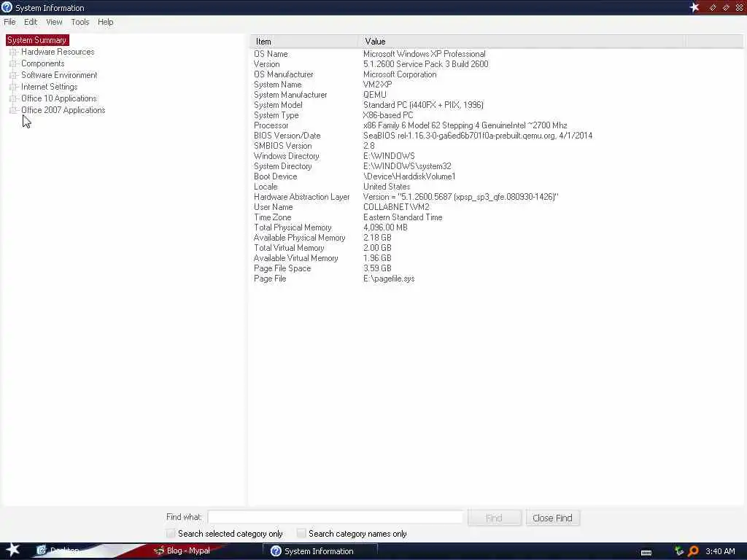747x560 pixels.
Task: Expand the Hardware Resources node
Action: pyautogui.click(x=13, y=52)
